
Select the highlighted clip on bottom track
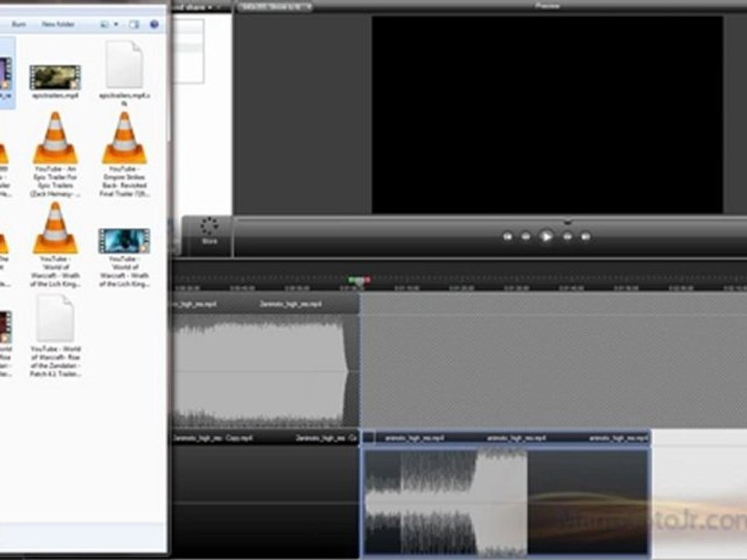[507, 495]
